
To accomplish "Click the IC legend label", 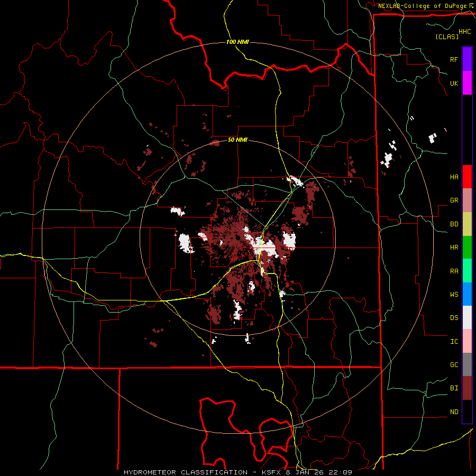I will click(x=454, y=342).
